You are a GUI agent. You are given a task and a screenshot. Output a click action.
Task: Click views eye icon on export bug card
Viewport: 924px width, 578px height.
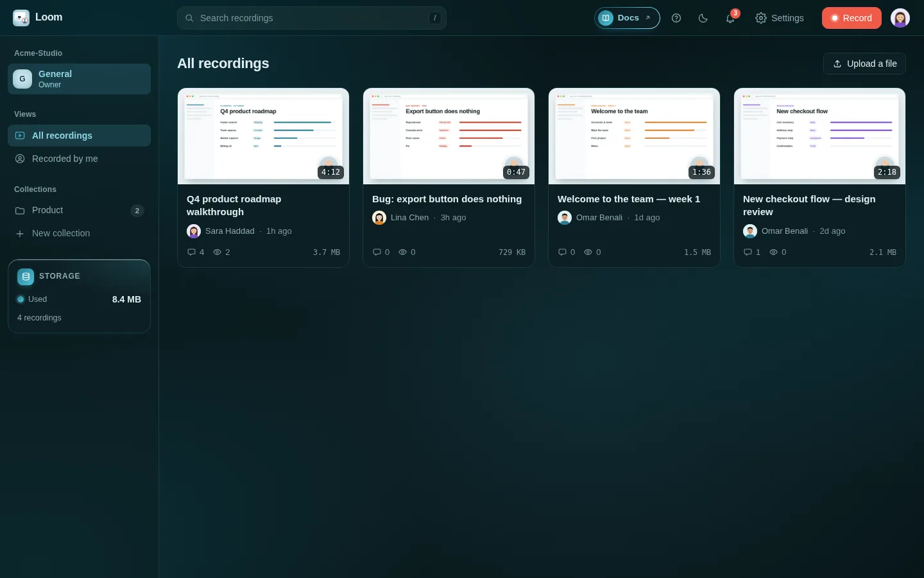click(x=403, y=252)
